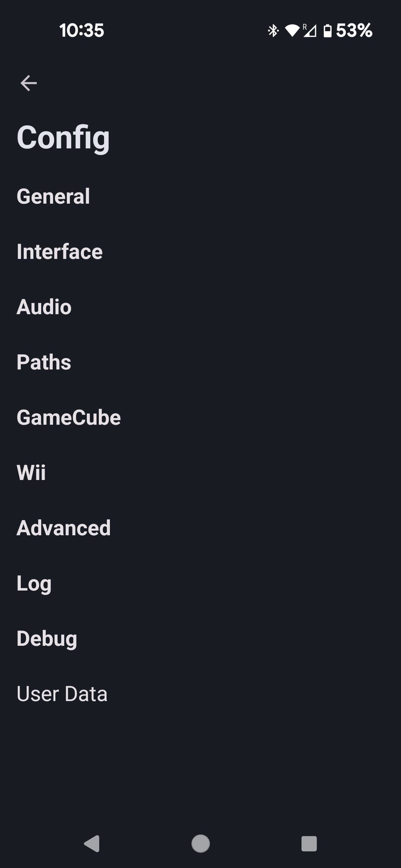Open the Debug settings
Image resolution: width=401 pixels, height=868 pixels.
47,638
